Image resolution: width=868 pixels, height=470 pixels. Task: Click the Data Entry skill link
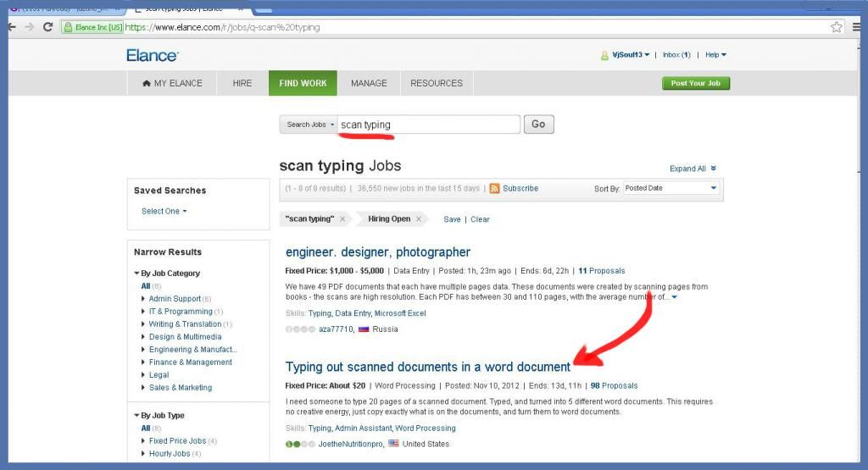353,313
